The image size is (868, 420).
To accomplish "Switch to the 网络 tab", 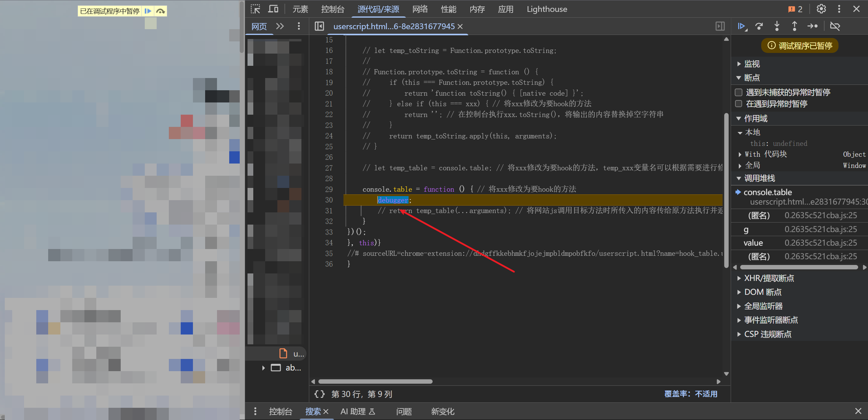I will pos(420,9).
